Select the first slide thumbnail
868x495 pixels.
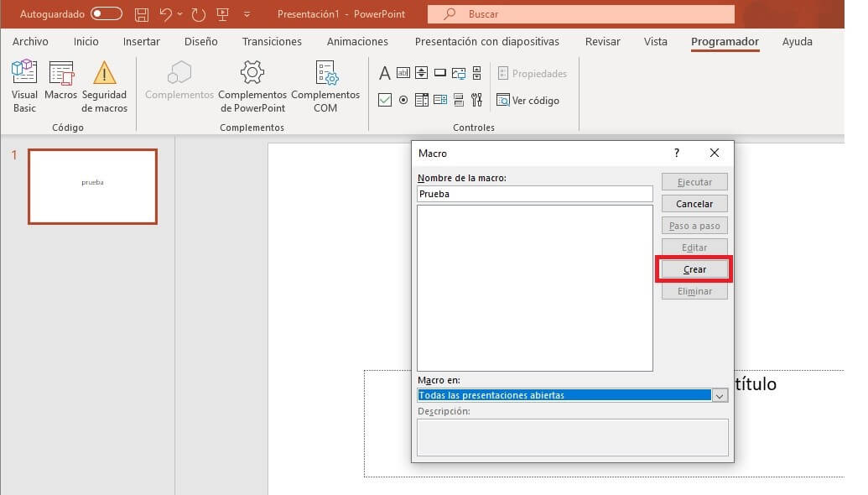(92, 186)
